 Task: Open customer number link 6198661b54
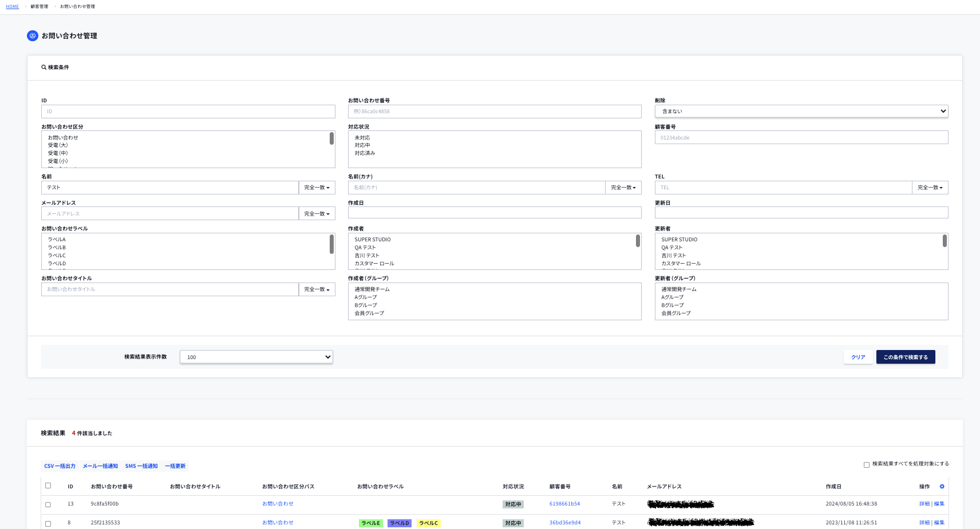point(564,504)
